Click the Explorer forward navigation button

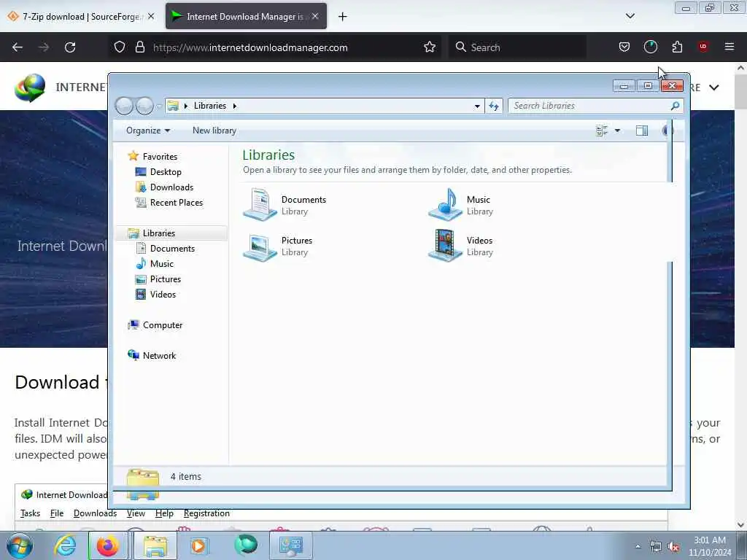(x=145, y=106)
